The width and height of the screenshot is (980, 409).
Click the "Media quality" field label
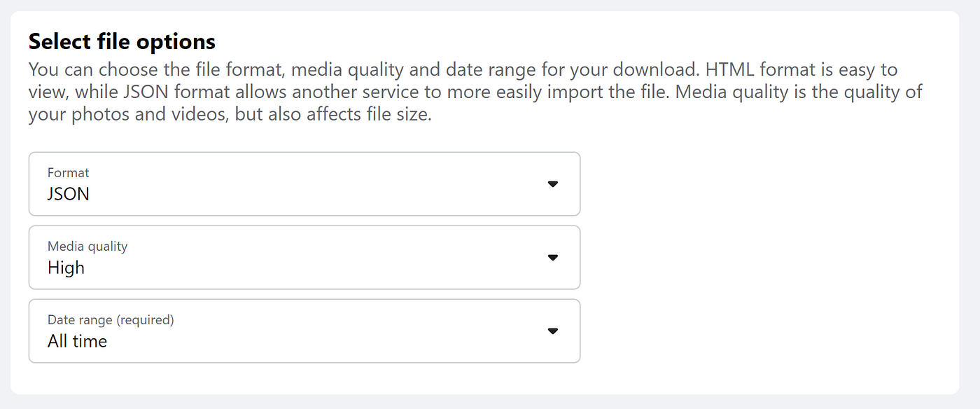click(87, 246)
